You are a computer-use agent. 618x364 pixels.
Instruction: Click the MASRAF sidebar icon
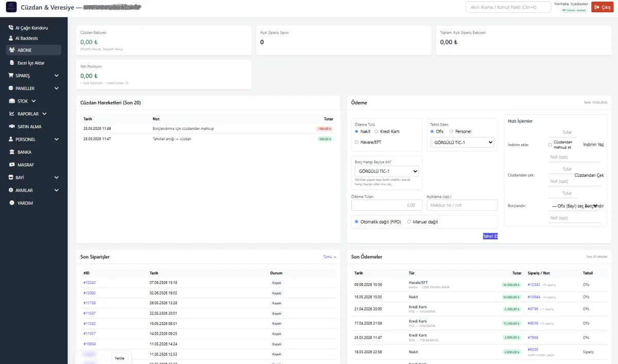tap(12, 165)
